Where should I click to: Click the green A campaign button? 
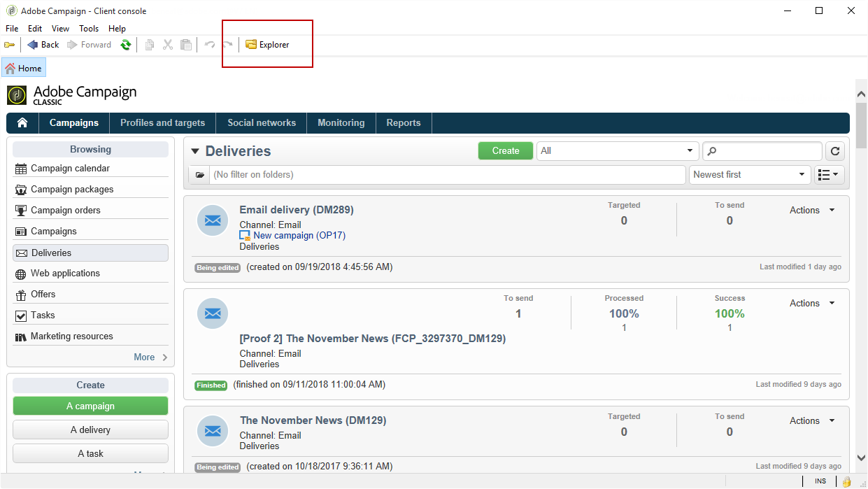point(90,406)
